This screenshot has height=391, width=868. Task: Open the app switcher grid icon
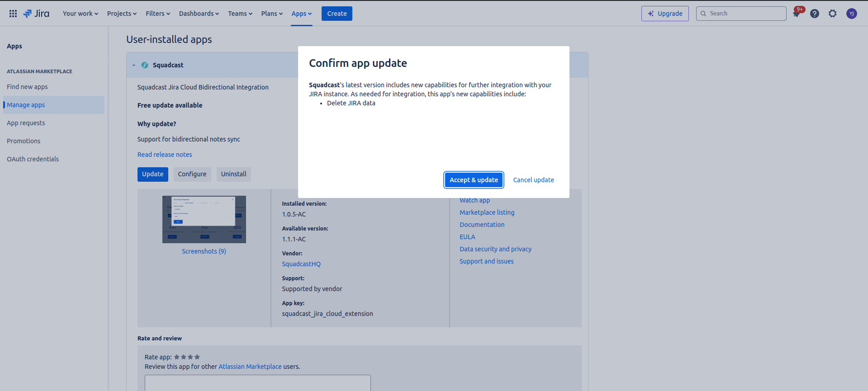(x=13, y=14)
